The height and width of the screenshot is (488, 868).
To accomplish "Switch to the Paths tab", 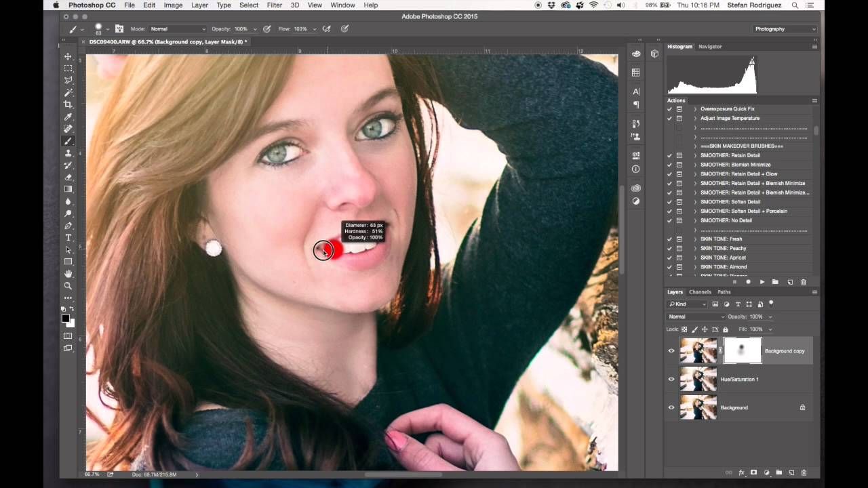I will pos(724,292).
